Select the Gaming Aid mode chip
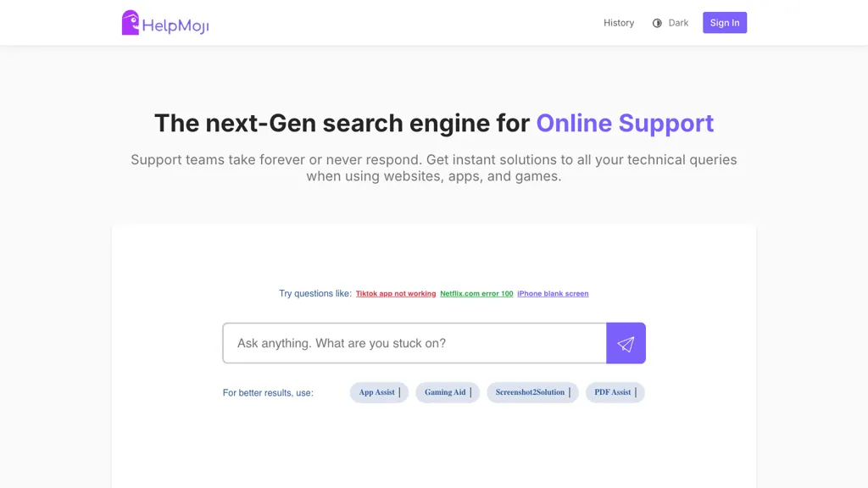This screenshot has width=868, height=488. coord(447,392)
